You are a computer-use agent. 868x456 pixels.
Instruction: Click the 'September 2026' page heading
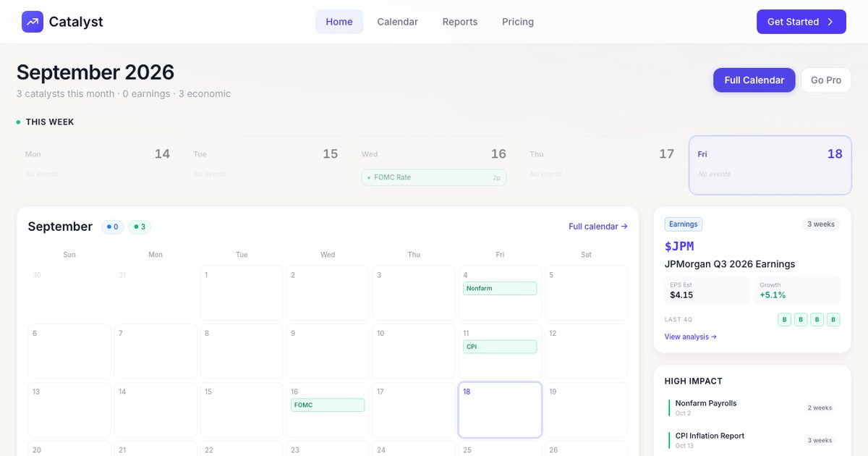95,72
